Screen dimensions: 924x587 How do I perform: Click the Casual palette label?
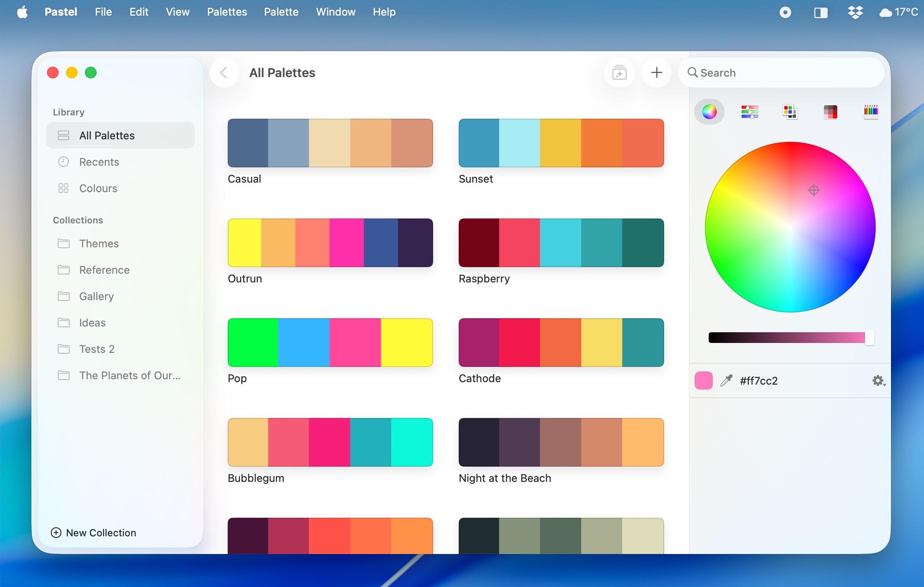pyautogui.click(x=244, y=179)
